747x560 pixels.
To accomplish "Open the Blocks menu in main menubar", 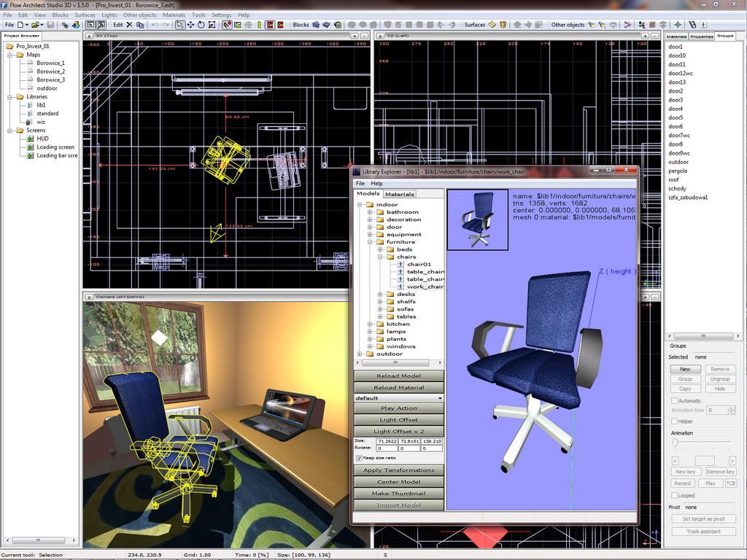I will pos(60,15).
